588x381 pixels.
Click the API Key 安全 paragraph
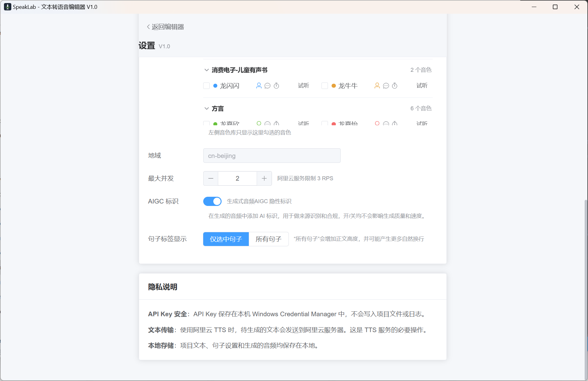[x=288, y=314]
